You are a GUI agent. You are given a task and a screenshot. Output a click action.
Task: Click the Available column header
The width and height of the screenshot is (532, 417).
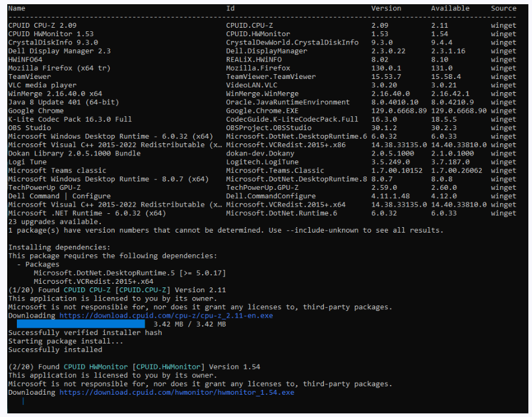tap(450, 8)
